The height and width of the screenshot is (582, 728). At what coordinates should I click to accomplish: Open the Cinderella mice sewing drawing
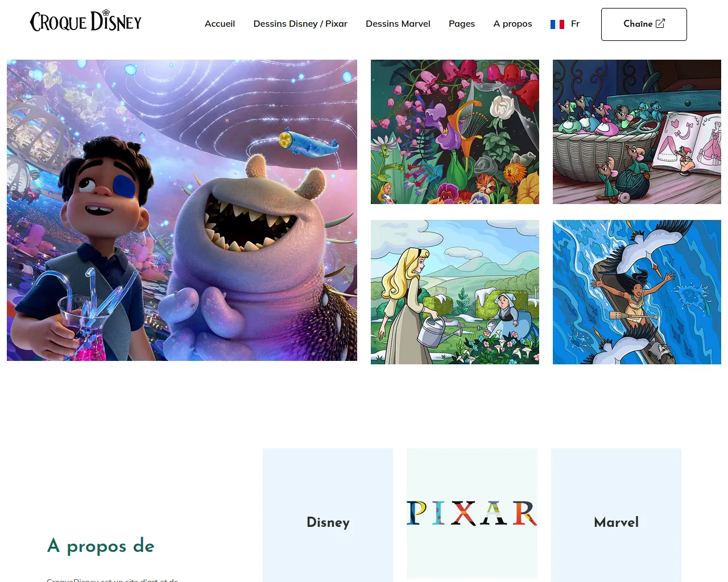pyautogui.click(x=637, y=132)
